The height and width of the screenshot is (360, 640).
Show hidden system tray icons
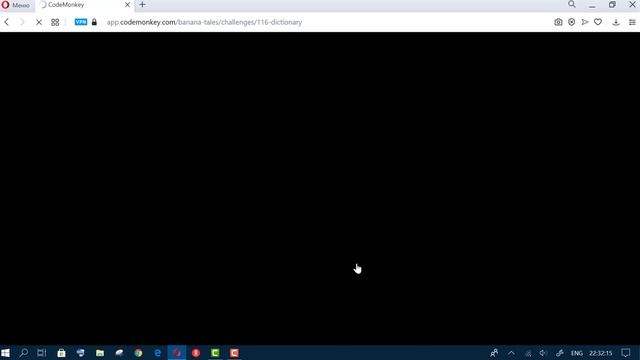point(511,353)
